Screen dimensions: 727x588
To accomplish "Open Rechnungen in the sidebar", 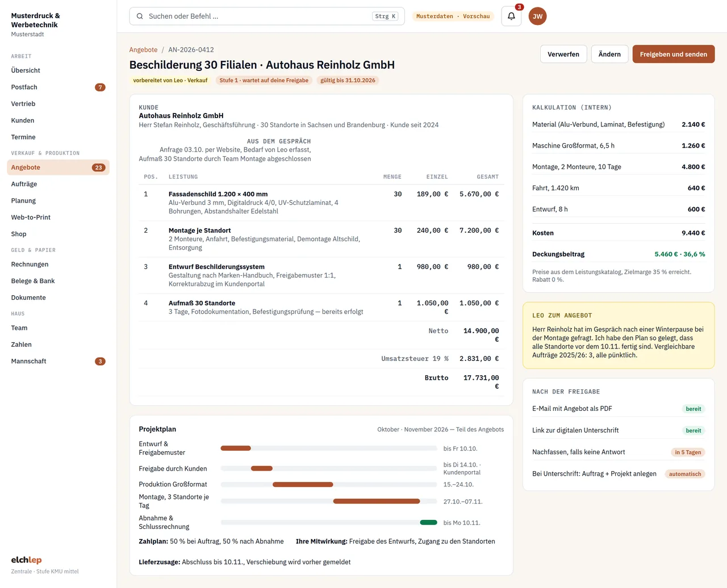I will (x=58, y=264).
